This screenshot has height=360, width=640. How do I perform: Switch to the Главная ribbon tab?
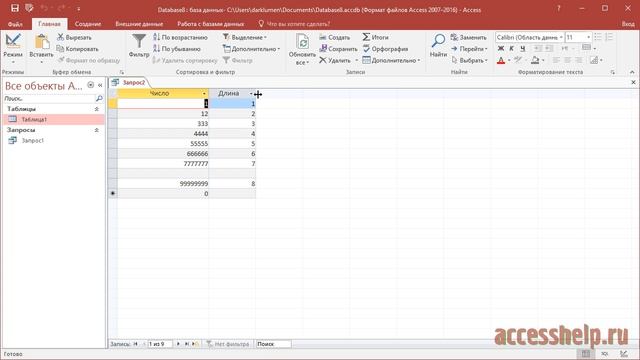point(49,24)
